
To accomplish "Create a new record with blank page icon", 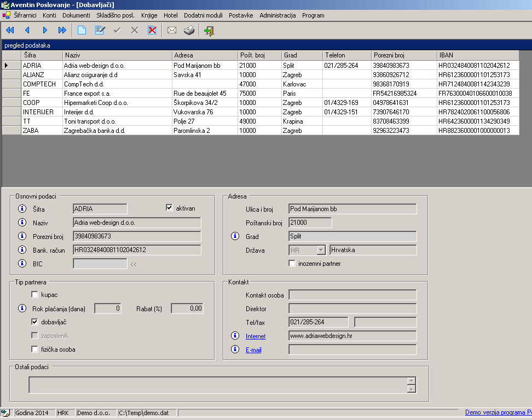I will [x=82, y=31].
